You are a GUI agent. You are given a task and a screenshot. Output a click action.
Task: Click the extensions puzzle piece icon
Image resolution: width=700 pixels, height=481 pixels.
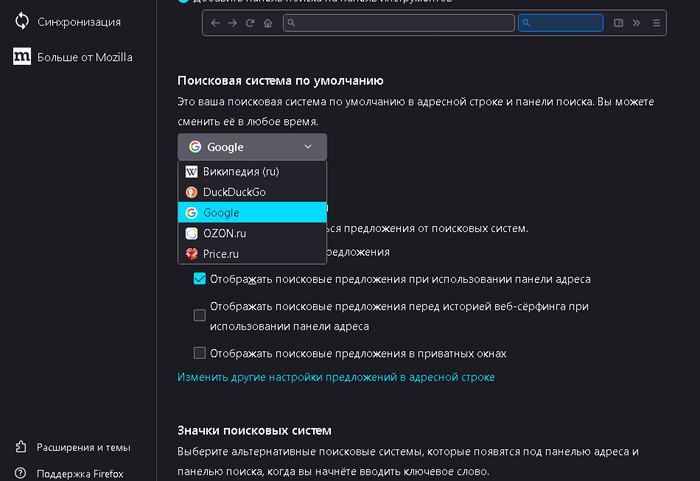[21, 447]
